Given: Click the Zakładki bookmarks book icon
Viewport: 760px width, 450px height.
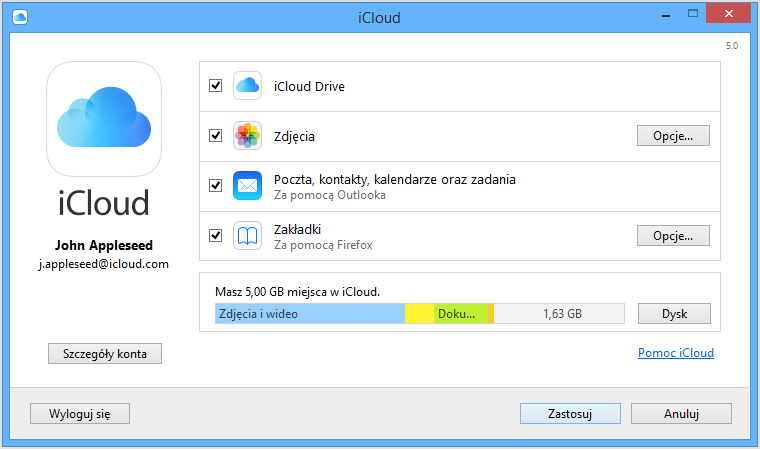Looking at the screenshot, I should 247,236.
